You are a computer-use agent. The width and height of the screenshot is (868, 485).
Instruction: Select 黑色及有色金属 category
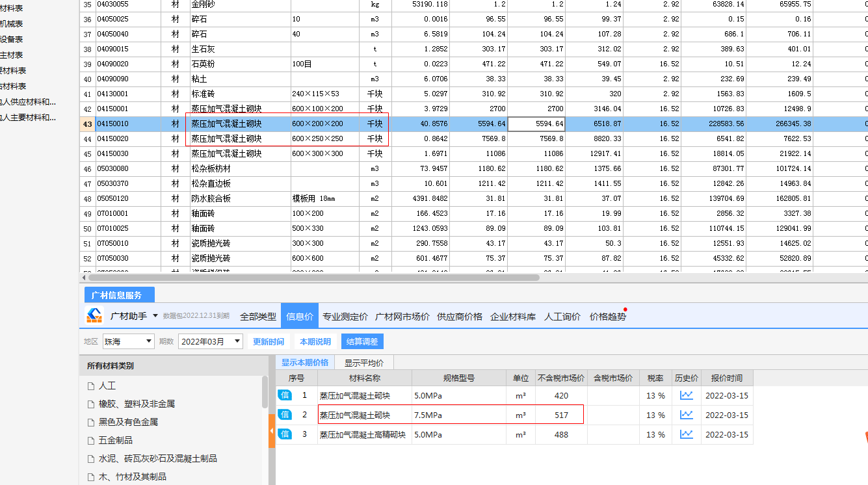coord(128,422)
